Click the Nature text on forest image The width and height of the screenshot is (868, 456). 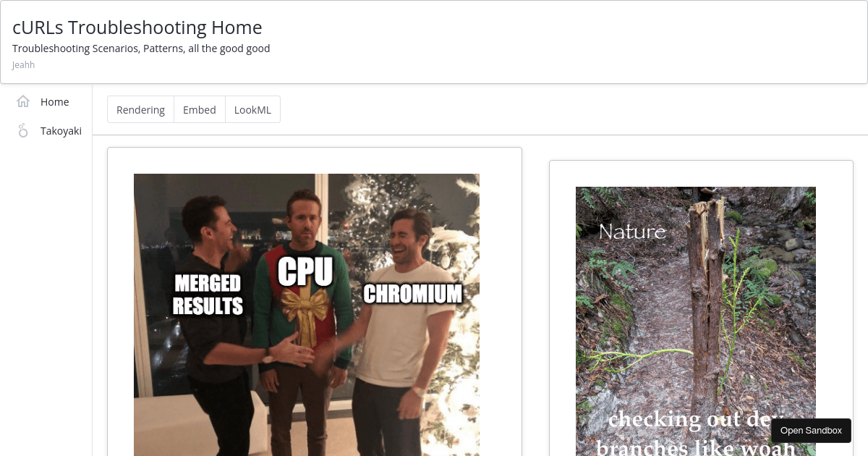[632, 232]
